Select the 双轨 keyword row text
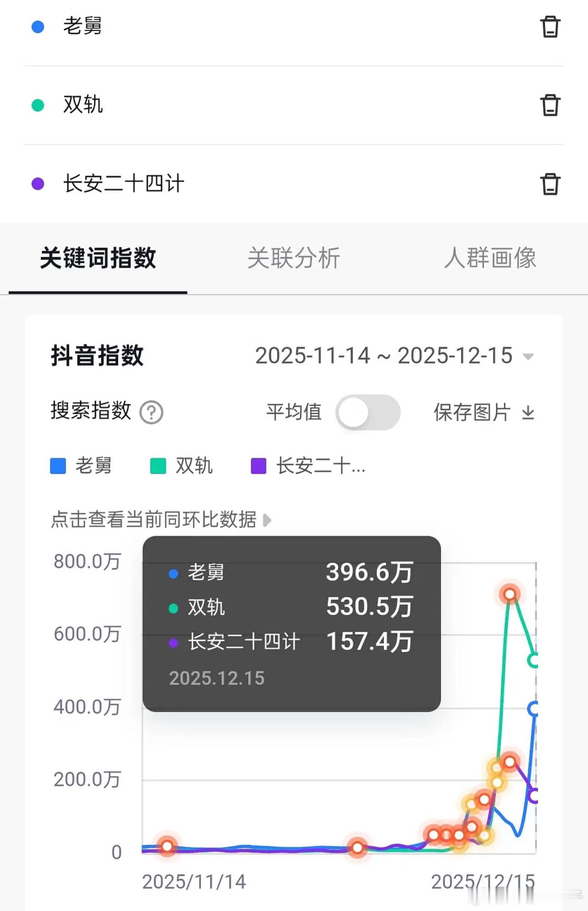This screenshot has height=911, width=588. 83,105
